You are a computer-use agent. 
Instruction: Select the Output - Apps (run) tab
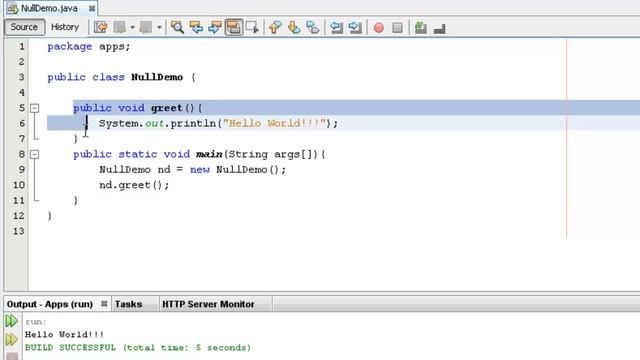[x=50, y=304]
